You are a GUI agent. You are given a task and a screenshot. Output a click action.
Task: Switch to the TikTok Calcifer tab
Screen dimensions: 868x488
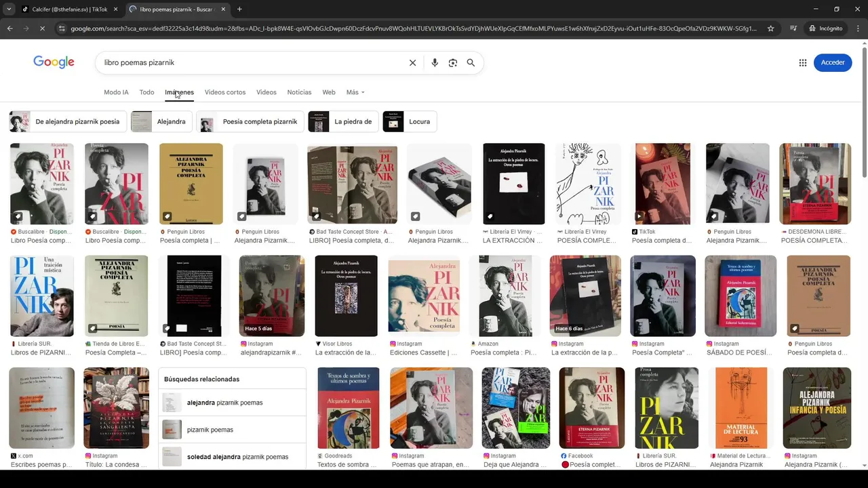pyautogui.click(x=69, y=9)
